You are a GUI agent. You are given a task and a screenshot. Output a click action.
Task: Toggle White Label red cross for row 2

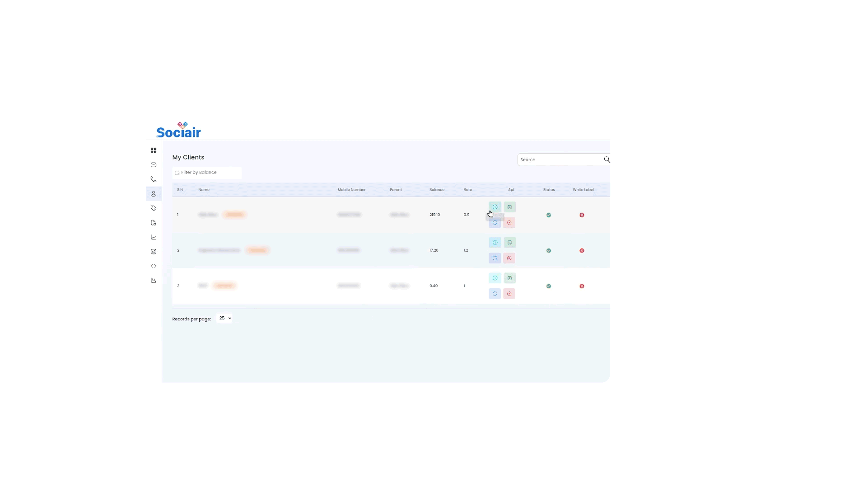[582, 251]
